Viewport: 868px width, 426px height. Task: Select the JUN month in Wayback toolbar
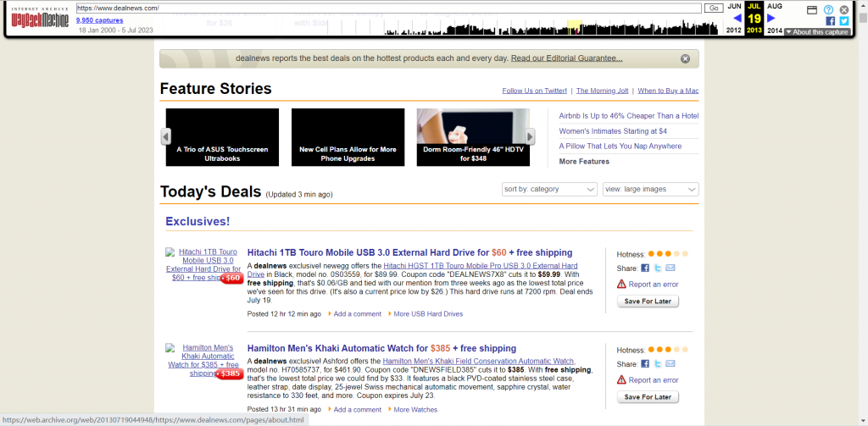pos(734,6)
